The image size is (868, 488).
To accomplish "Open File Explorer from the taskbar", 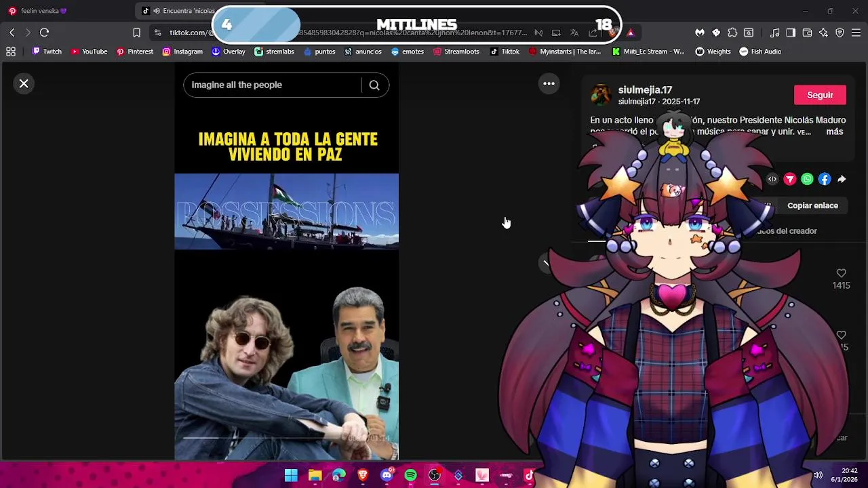I will click(315, 476).
